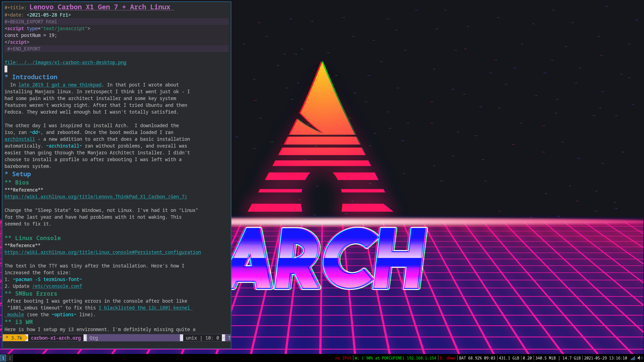Click the ~options~ inline code text
Image resolution: width=644 pixels, height=362 pixels.
click(x=64, y=314)
